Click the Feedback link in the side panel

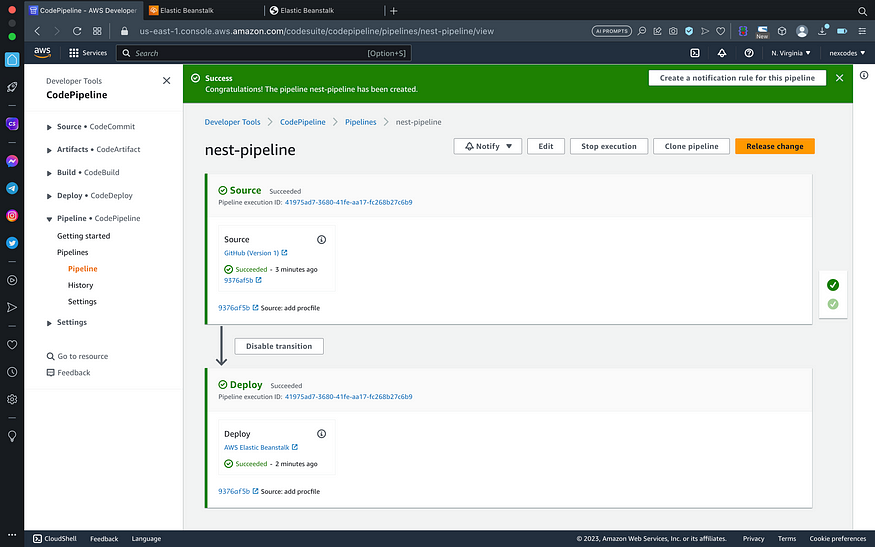(x=68, y=373)
